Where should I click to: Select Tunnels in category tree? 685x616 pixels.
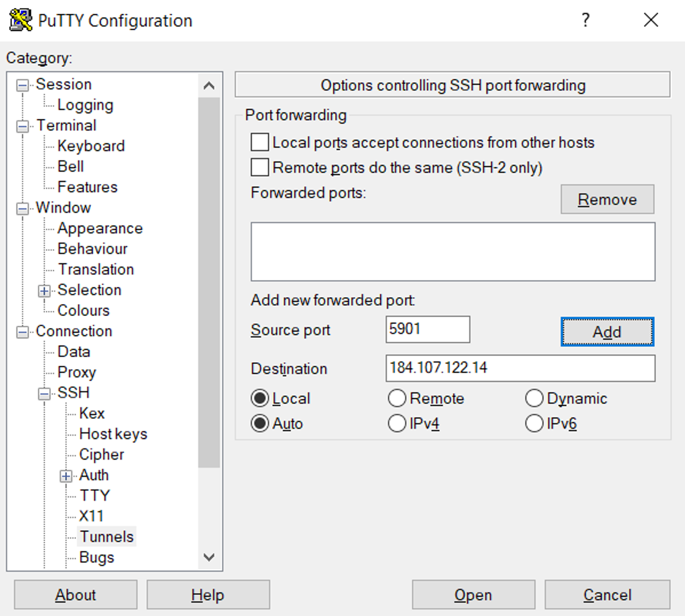tap(107, 536)
